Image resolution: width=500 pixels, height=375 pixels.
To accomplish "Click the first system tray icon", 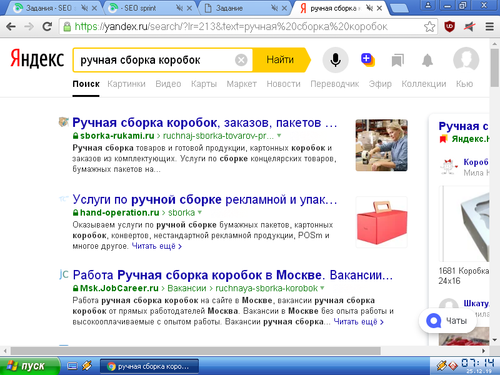I will coord(441,366).
